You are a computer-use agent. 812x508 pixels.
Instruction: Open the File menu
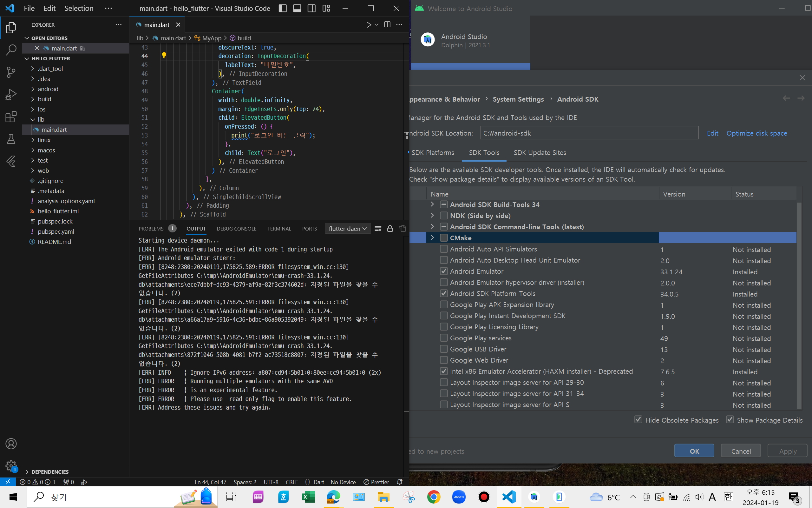29,8
